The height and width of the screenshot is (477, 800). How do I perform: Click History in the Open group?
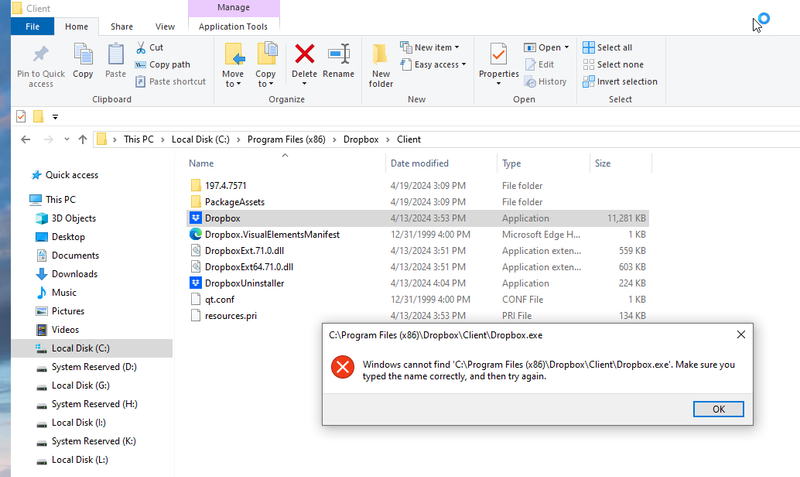point(545,82)
